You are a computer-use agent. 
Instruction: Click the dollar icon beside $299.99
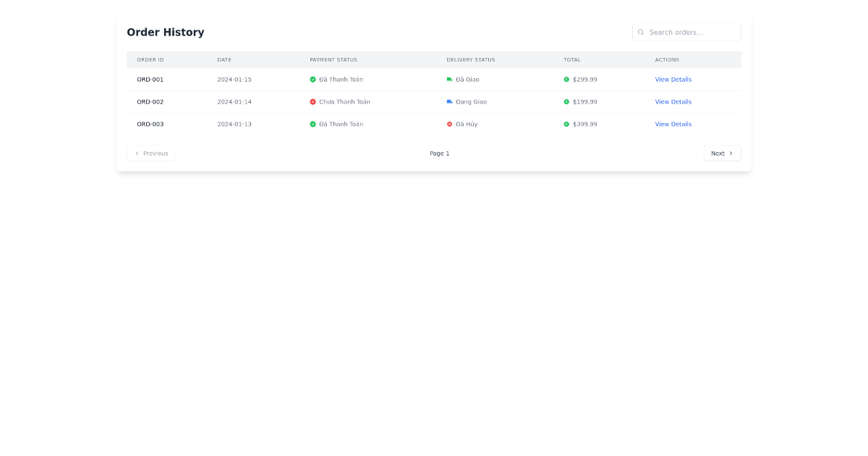566,80
